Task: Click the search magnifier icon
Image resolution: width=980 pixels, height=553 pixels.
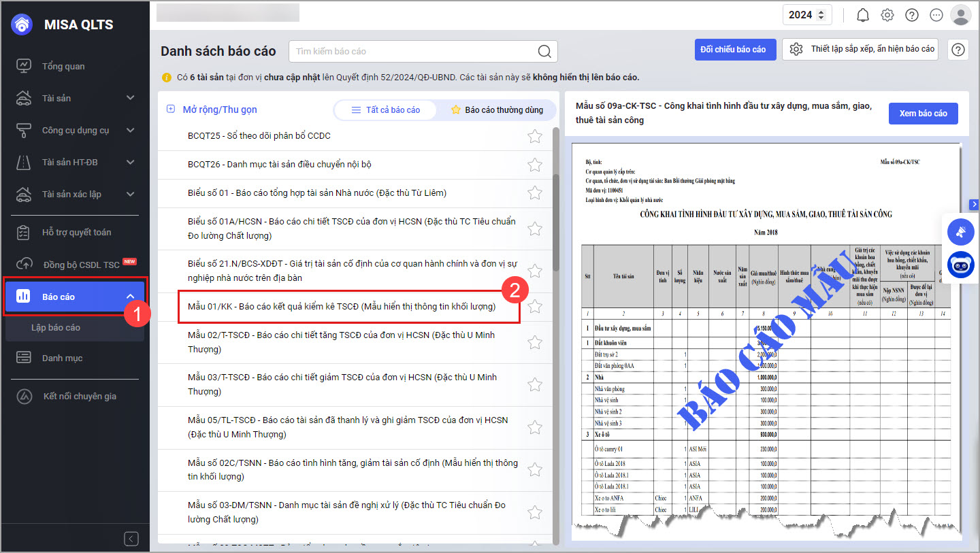Action: pos(544,51)
